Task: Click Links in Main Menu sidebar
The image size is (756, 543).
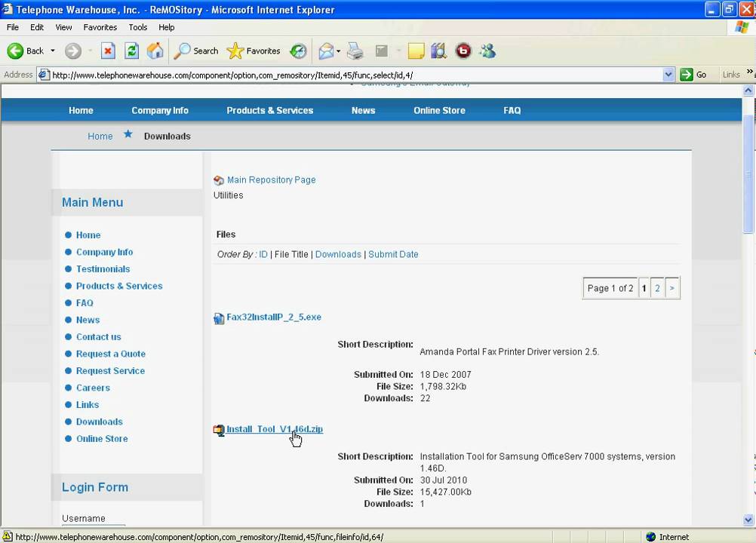Action: [88, 405]
